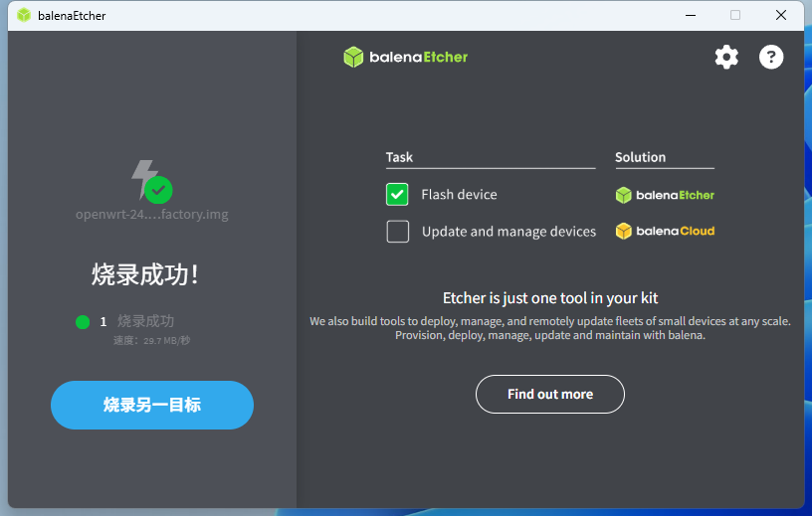Viewport: 812px width, 516px height.
Task: Click the flash success lightning icon
Action: click(x=151, y=181)
